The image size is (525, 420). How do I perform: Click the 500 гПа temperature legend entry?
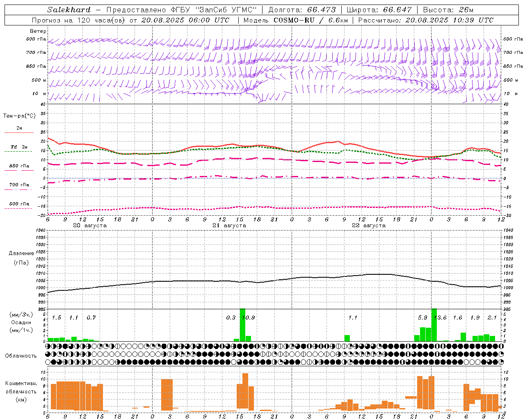point(19,204)
